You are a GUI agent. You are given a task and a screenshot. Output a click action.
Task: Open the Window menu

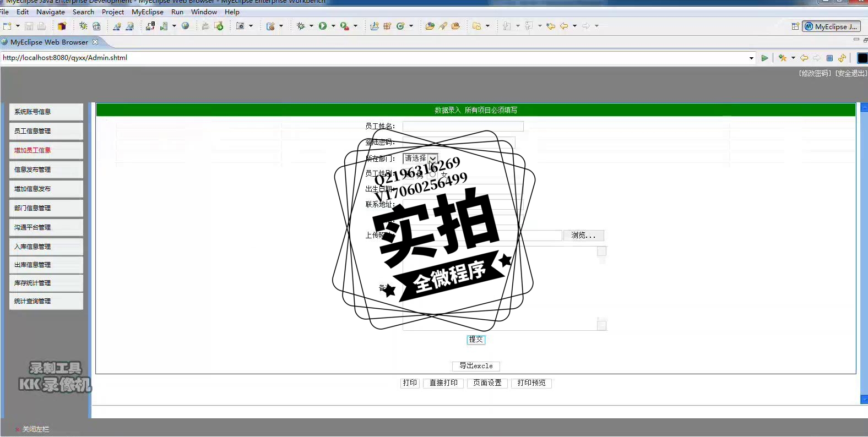click(x=204, y=12)
